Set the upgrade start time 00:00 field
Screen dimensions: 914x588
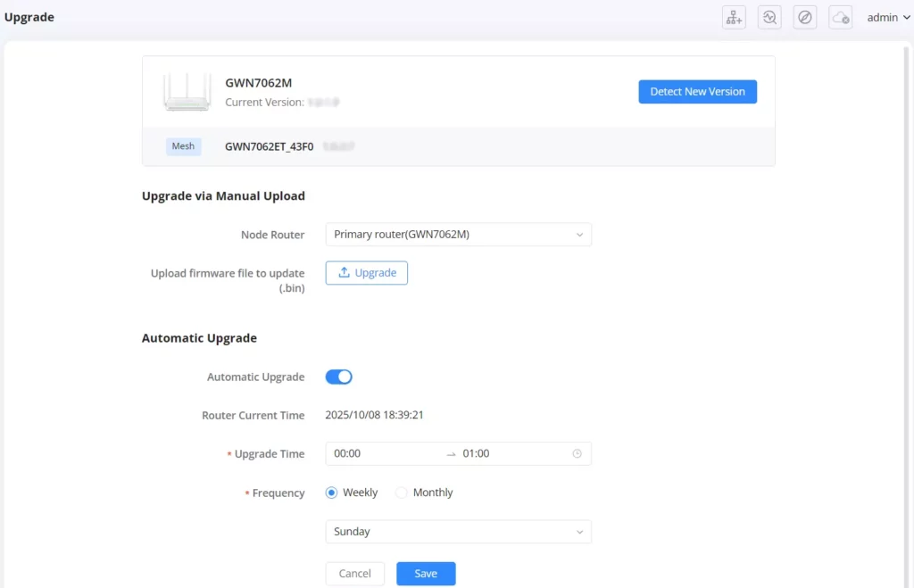click(385, 453)
